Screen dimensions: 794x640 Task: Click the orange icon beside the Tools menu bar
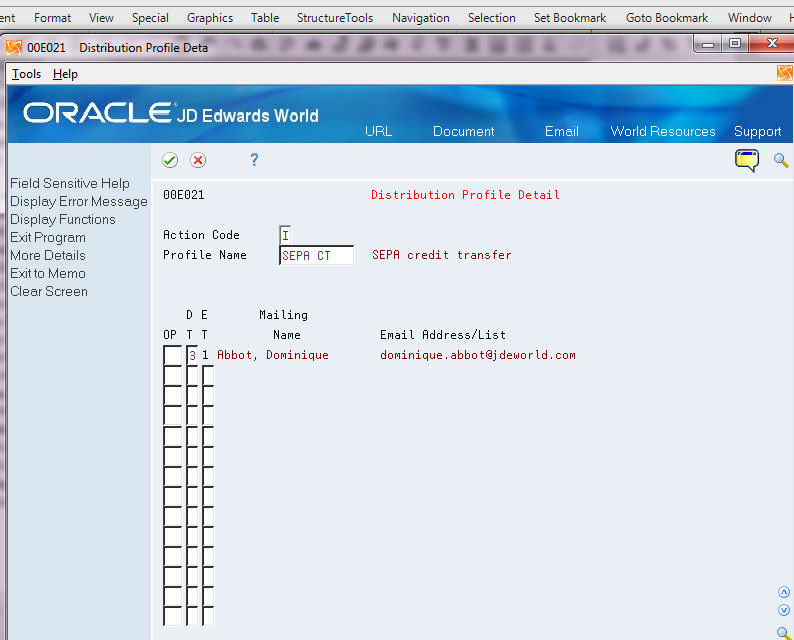pyautogui.click(x=785, y=73)
